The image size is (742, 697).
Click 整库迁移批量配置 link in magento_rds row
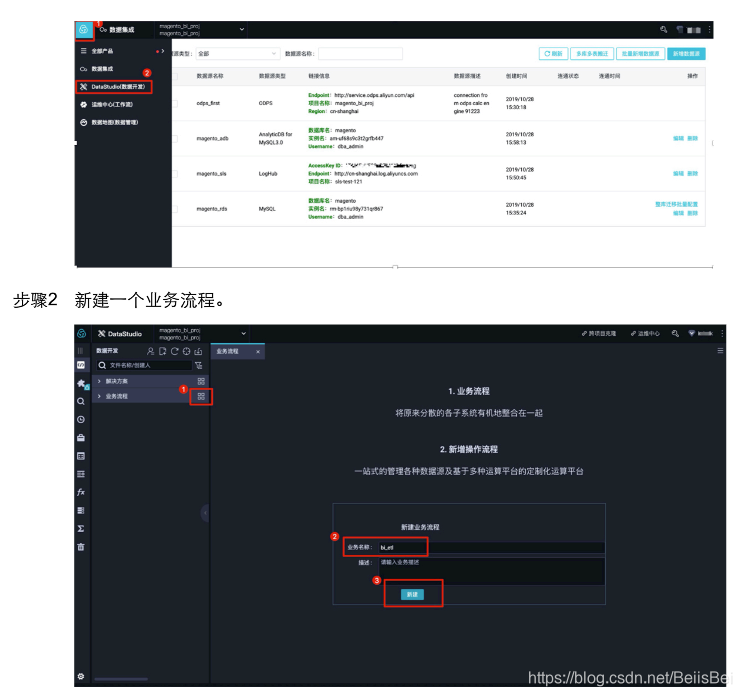(x=677, y=204)
